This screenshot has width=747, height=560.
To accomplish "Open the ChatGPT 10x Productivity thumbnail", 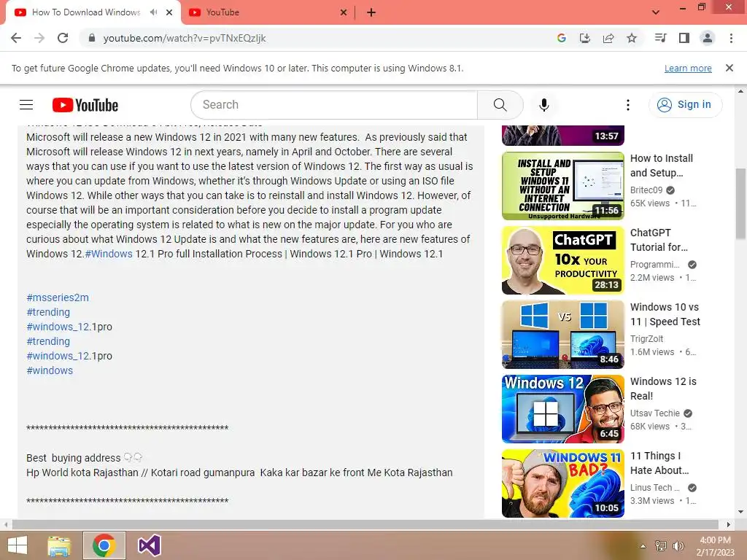I will (562, 260).
